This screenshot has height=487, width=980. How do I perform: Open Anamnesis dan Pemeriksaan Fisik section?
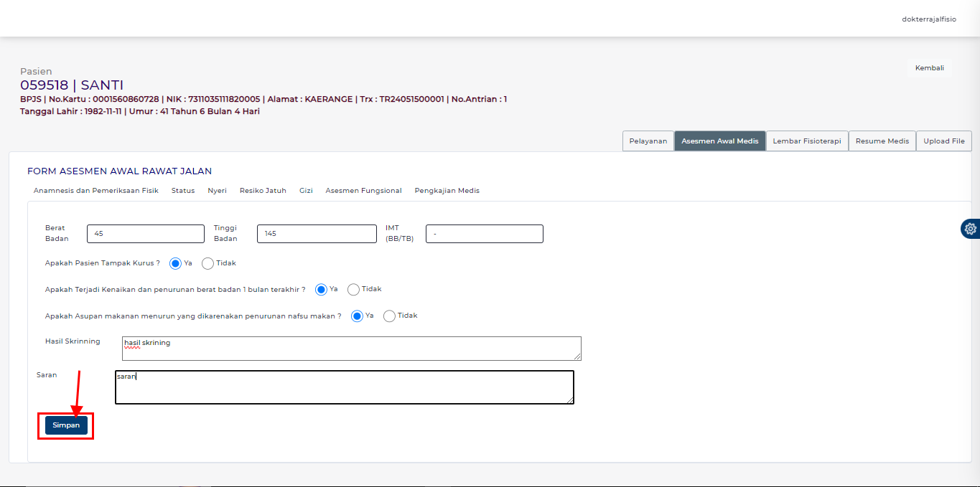pos(95,191)
